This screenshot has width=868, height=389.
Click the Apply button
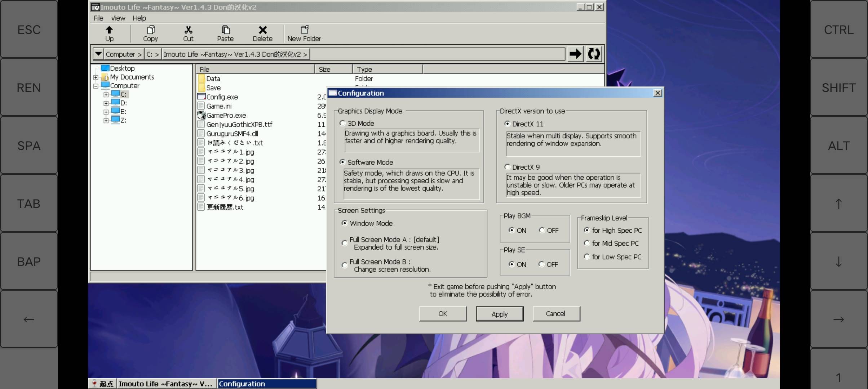coord(499,314)
